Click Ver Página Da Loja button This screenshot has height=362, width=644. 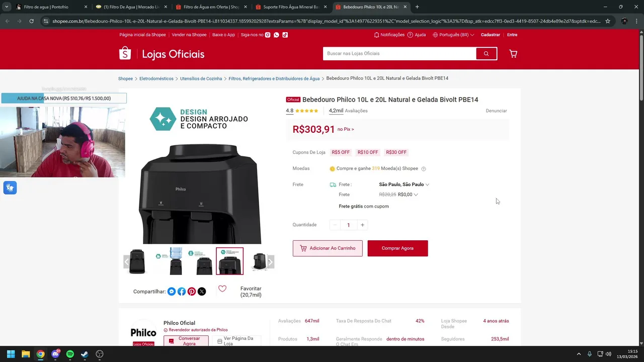pos(236,341)
